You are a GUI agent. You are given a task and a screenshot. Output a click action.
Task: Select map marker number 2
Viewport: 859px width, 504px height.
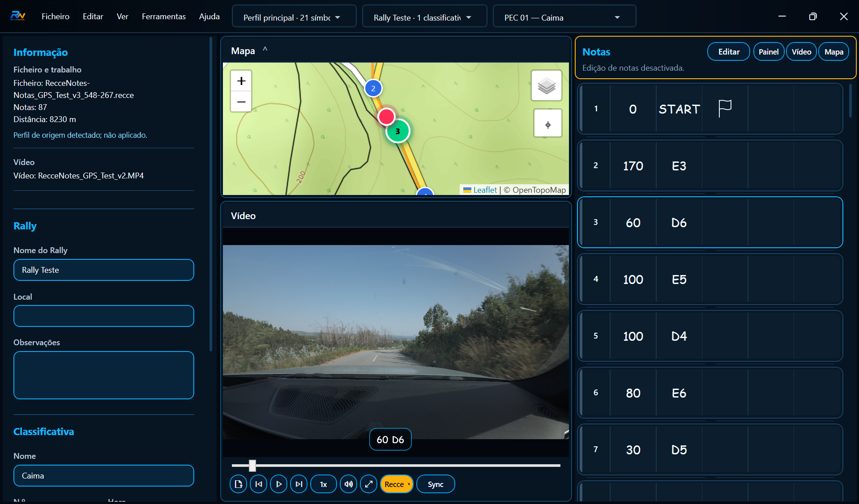373,88
